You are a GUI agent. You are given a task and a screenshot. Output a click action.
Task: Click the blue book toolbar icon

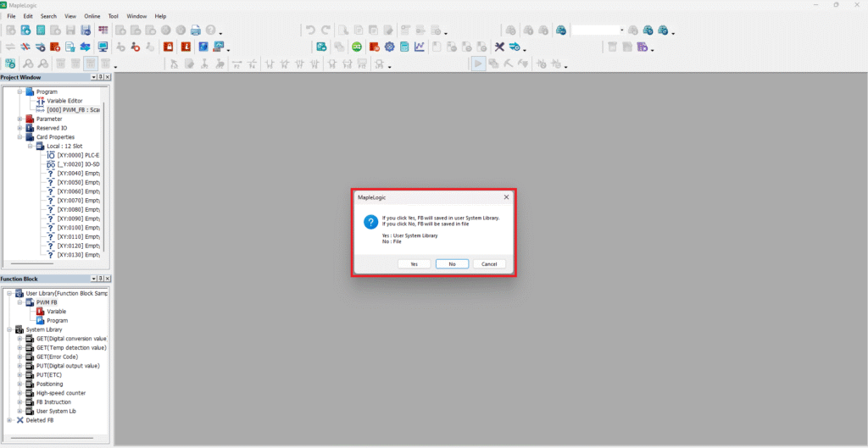[203, 47]
